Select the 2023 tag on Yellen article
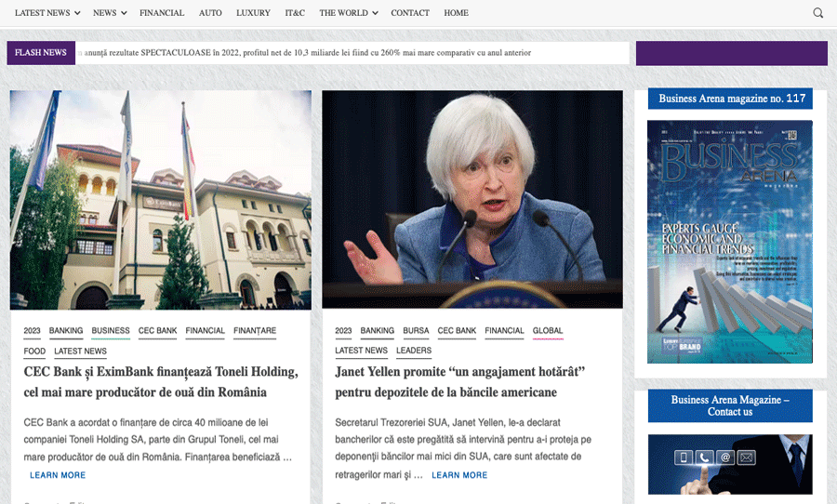Viewport: 837px width, 504px height. pyautogui.click(x=343, y=331)
